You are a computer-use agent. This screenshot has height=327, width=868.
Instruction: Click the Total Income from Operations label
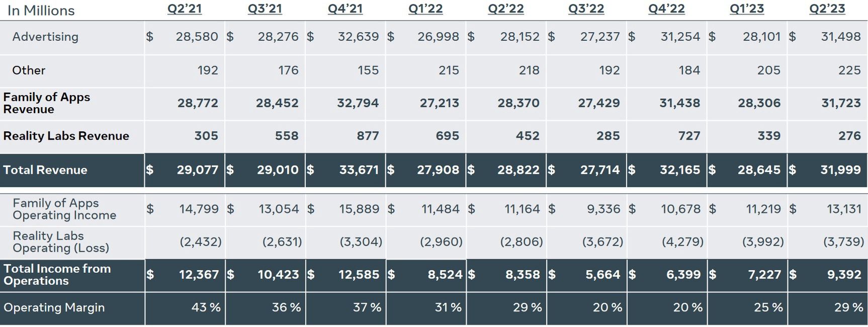coord(57,275)
